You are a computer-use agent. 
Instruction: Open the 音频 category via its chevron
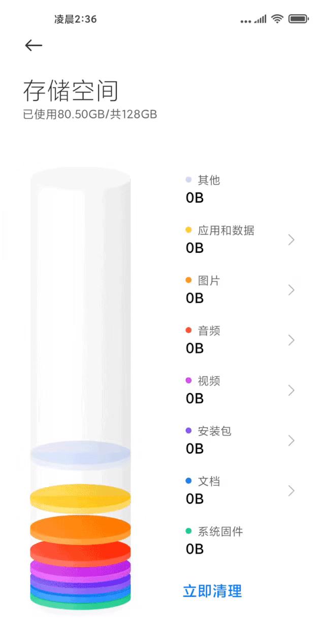pyautogui.click(x=291, y=340)
